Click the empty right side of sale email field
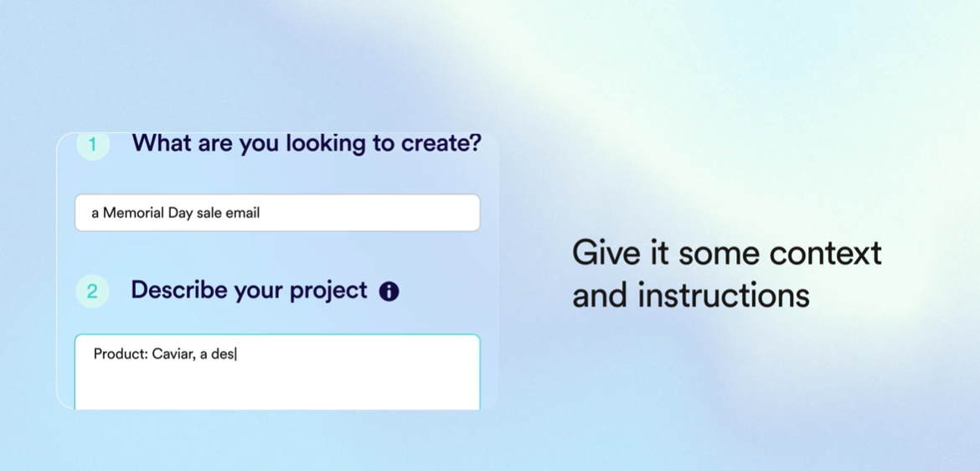This screenshot has width=980, height=471. 375,213
